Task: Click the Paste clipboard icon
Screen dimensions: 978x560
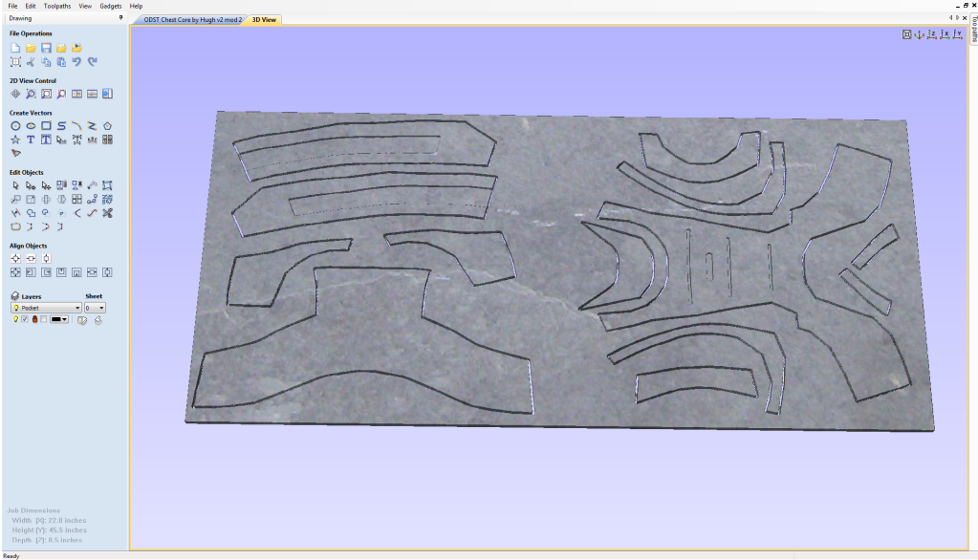Action: click(x=61, y=62)
